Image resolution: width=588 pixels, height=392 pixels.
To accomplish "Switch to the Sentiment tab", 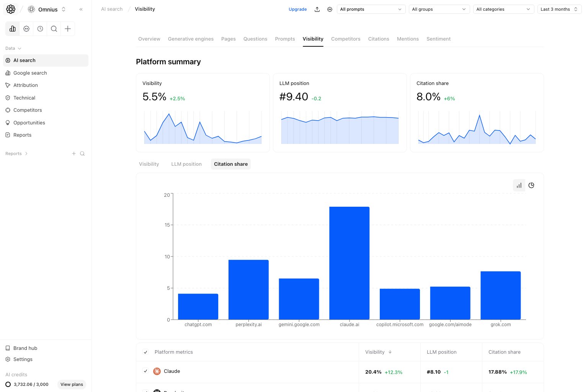I will 438,39.
